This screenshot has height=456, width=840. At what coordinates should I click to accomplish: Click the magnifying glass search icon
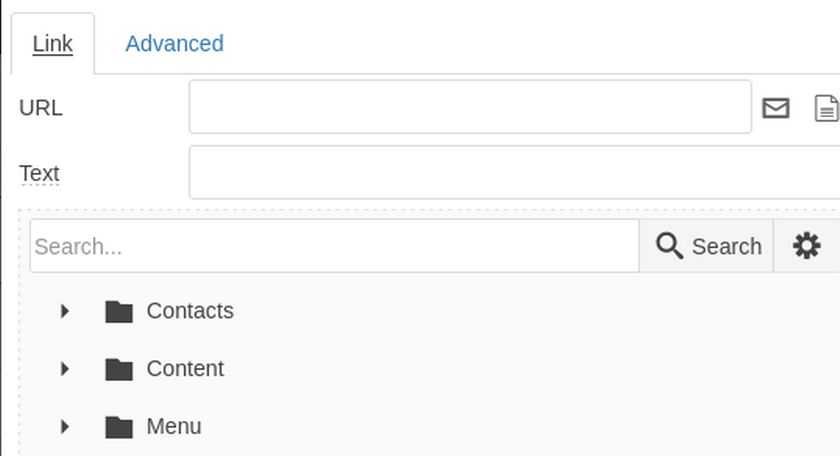(x=669, y=246)
